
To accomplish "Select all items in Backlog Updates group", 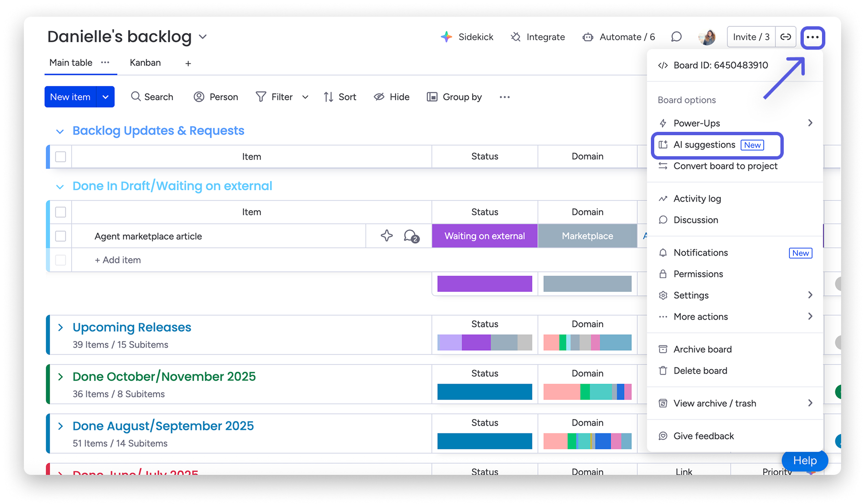I will [61, 157].
